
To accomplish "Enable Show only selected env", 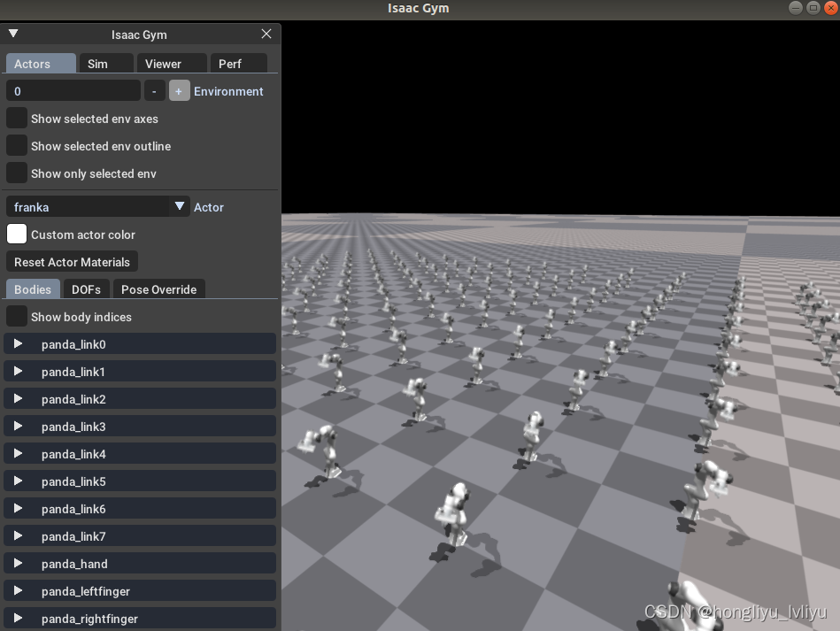I will point(17,173).
